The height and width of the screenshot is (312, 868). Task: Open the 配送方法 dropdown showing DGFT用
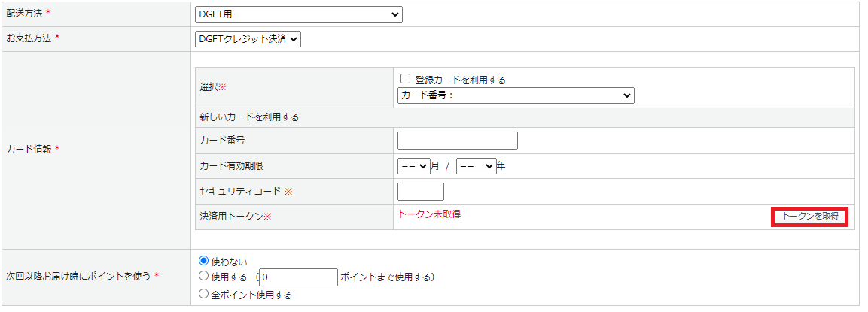point(298,14)
